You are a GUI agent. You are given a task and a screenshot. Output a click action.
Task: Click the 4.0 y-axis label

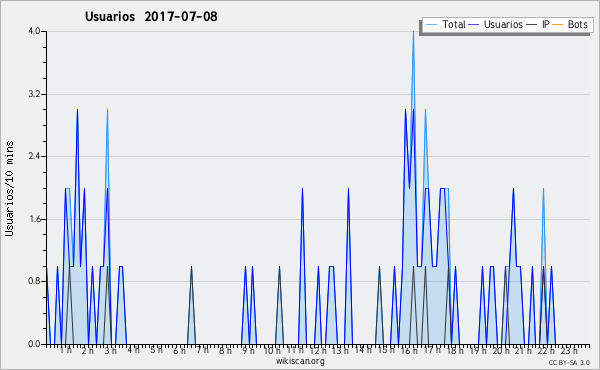coord(34,31)
